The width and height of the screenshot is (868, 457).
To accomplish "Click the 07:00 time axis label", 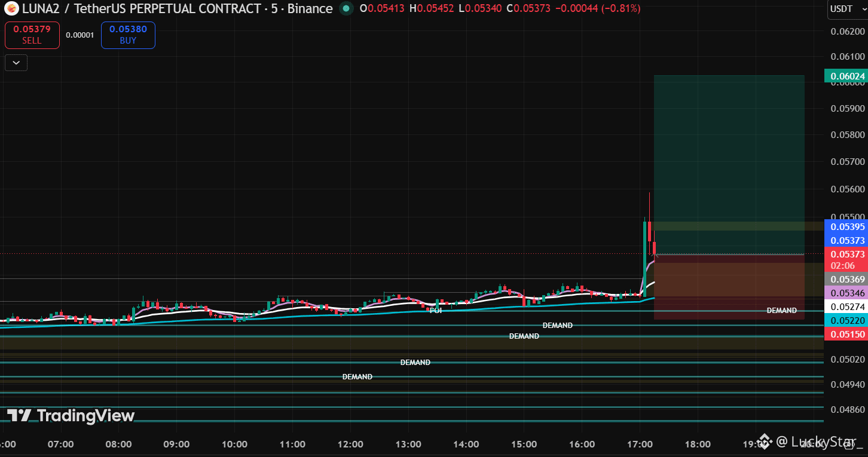I will click(60, 444).
